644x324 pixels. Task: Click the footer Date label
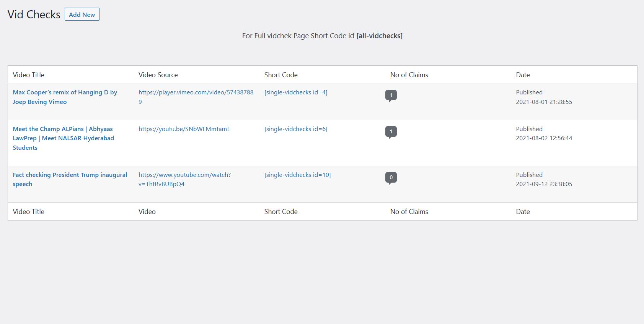[x=523, y=212]
